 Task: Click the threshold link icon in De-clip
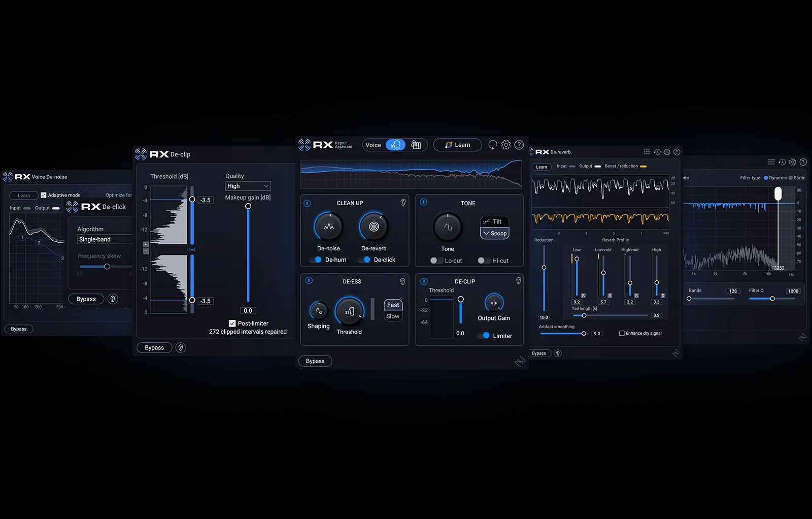click(192, 250)
